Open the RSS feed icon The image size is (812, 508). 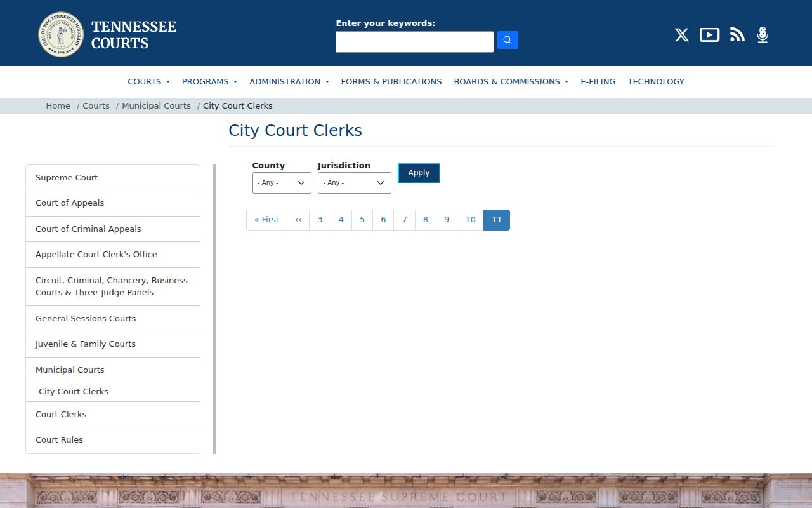point(737,35)
